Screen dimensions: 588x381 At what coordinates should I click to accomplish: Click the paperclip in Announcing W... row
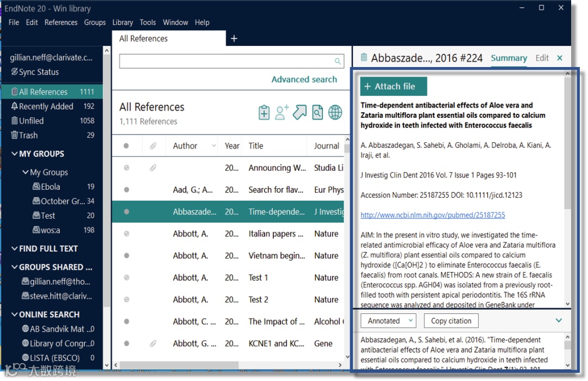153,168
